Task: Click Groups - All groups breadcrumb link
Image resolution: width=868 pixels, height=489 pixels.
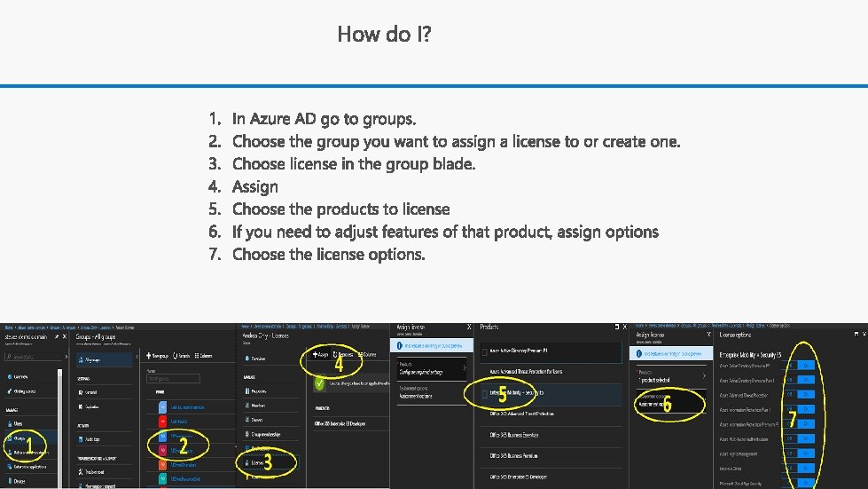Action: pyautogui.click(x=63, y=327)
